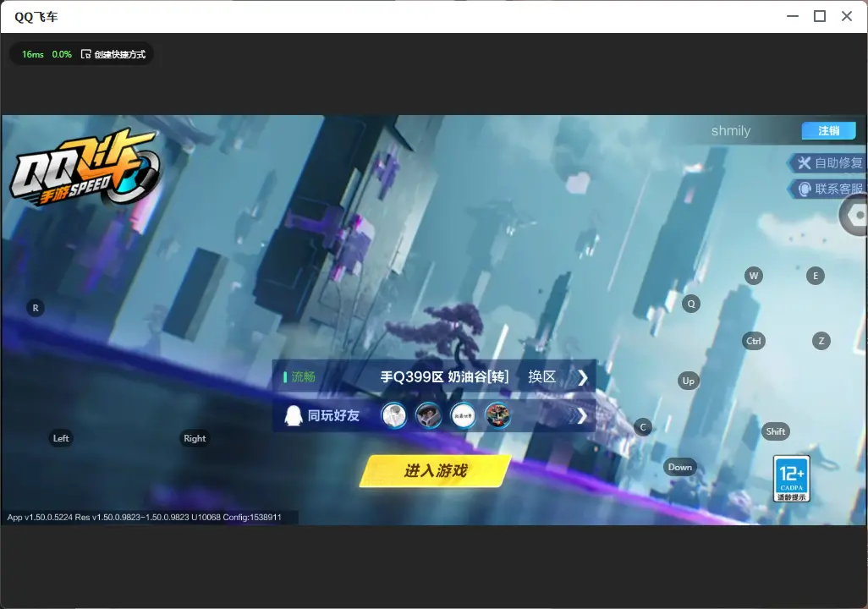Click the 16ms latency indicator

[x=33, y=54]
